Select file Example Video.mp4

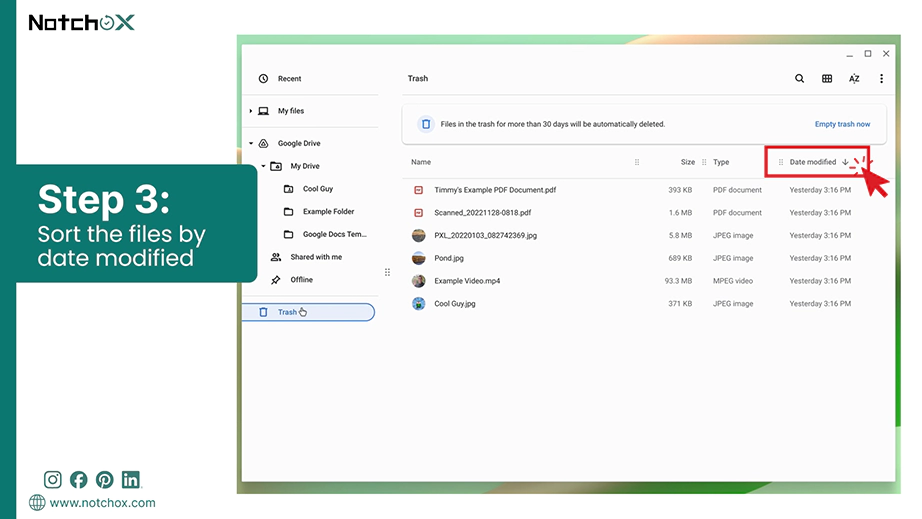(x=467, y=281)
